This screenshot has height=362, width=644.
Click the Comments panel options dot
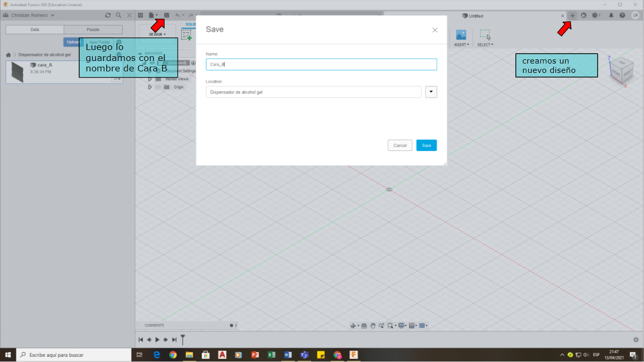point(231,326)
